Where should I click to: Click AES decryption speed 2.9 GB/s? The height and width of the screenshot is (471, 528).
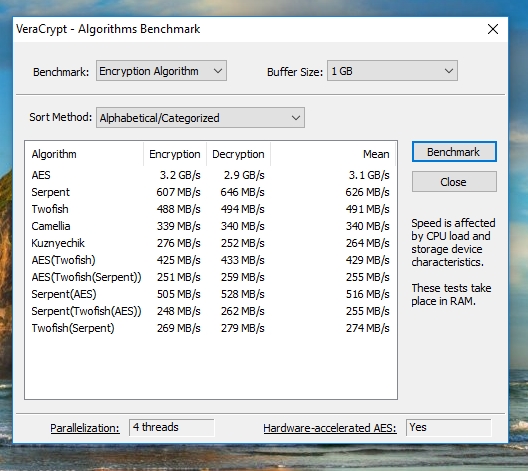[244, 175]
